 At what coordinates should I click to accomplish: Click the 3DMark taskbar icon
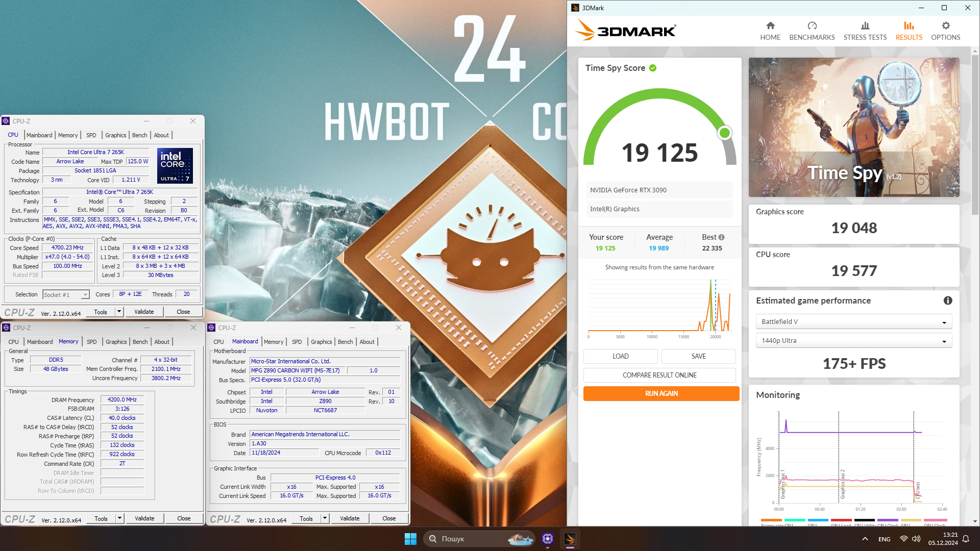[570, 539]
